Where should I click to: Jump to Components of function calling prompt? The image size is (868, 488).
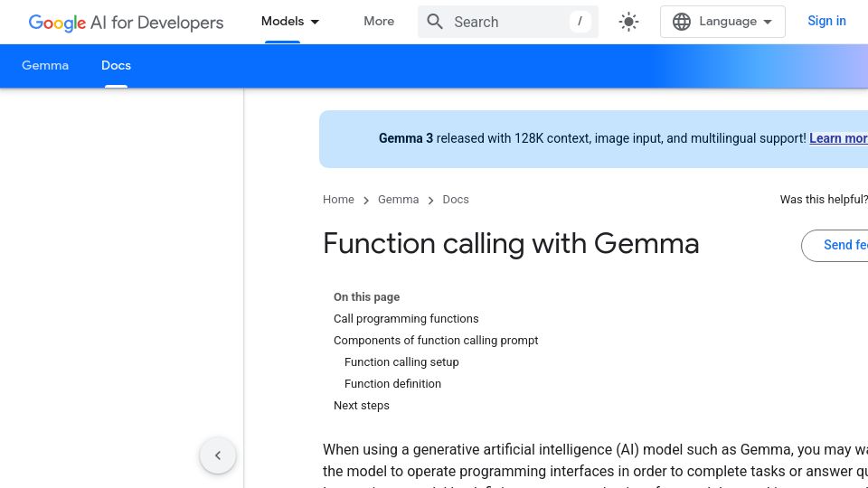436,341
